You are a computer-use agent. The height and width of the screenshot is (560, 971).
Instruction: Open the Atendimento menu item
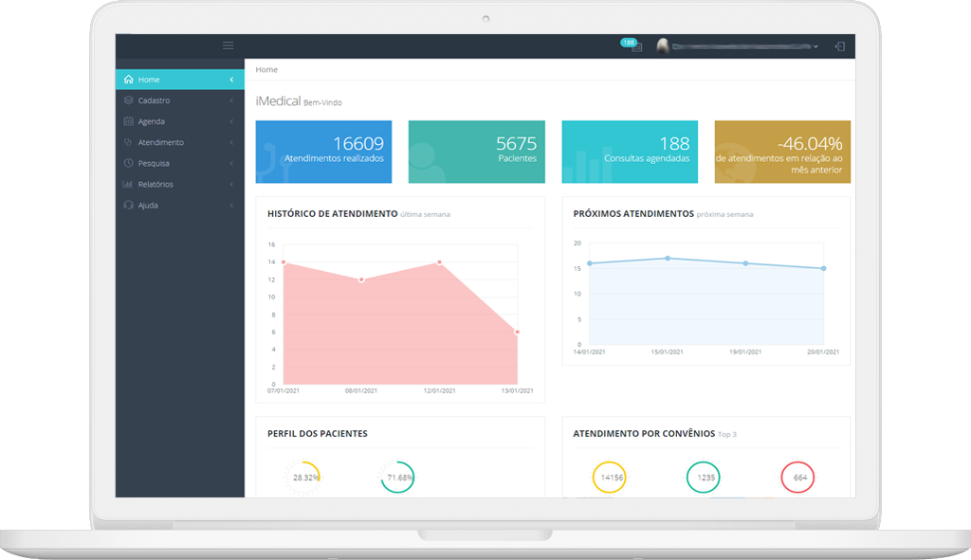(x=179, y=142)
